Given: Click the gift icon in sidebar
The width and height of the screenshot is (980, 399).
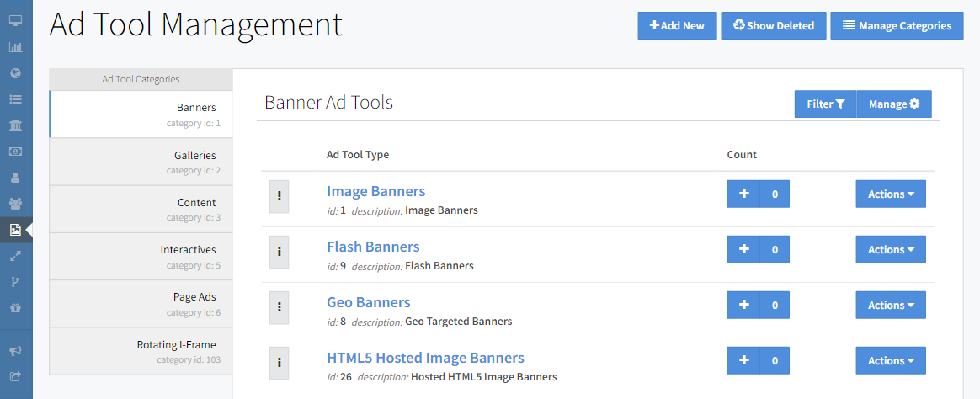Looking at the screenshot, I should point(15,308).
